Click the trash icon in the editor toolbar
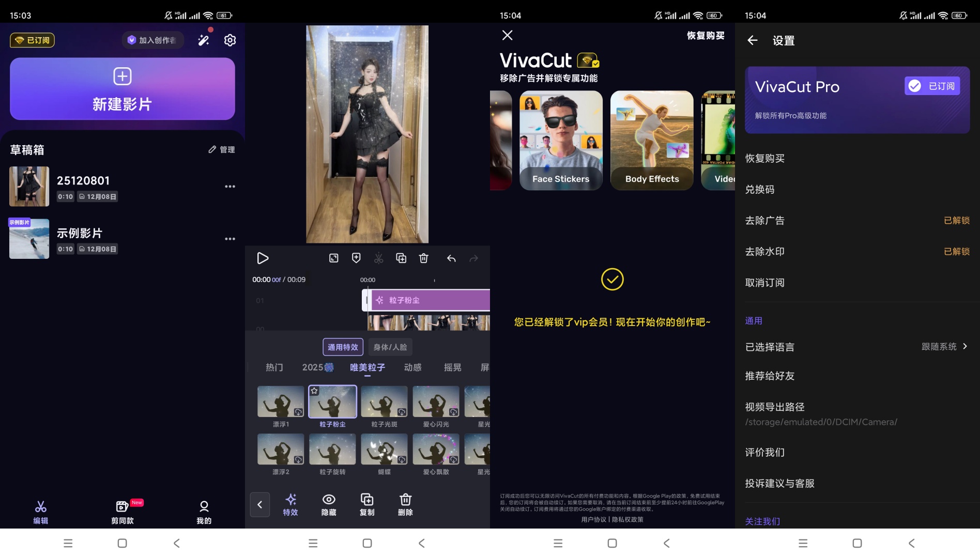The width and height of the screenshot is (980, 558). click(x=424, y=258)
